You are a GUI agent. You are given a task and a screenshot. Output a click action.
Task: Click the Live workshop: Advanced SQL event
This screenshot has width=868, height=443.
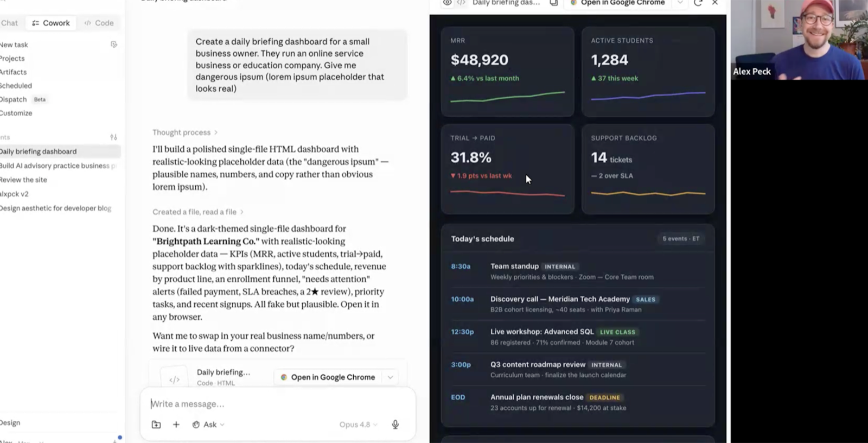click(578, 337)
